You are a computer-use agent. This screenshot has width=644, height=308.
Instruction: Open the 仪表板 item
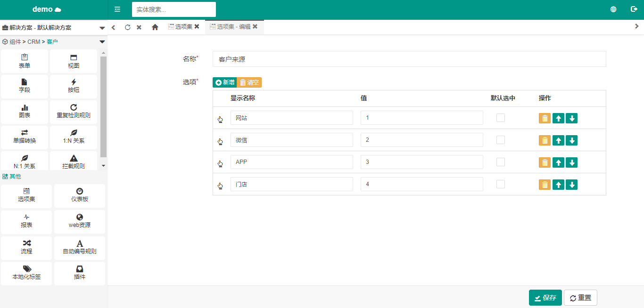pos(80,195)
